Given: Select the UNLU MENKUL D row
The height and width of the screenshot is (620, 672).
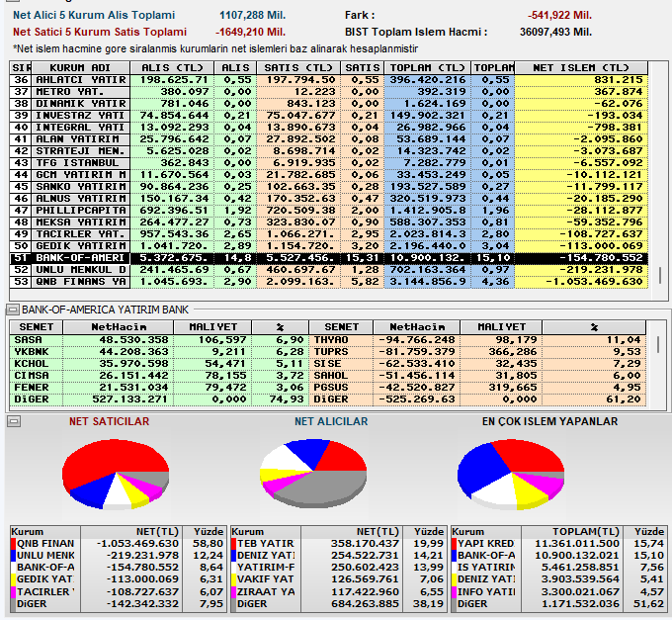Looking at the screenshot, I should click(x=329, y=270).
